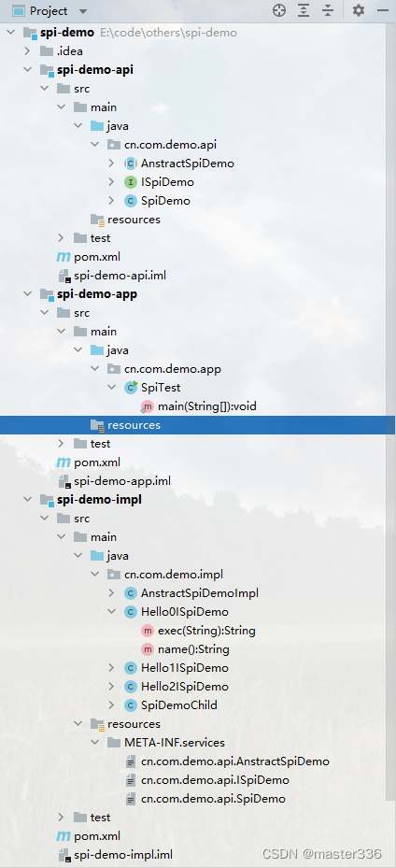Click the ISpiDemo interface icon
The image size is (396, 868).
[131, 182]
